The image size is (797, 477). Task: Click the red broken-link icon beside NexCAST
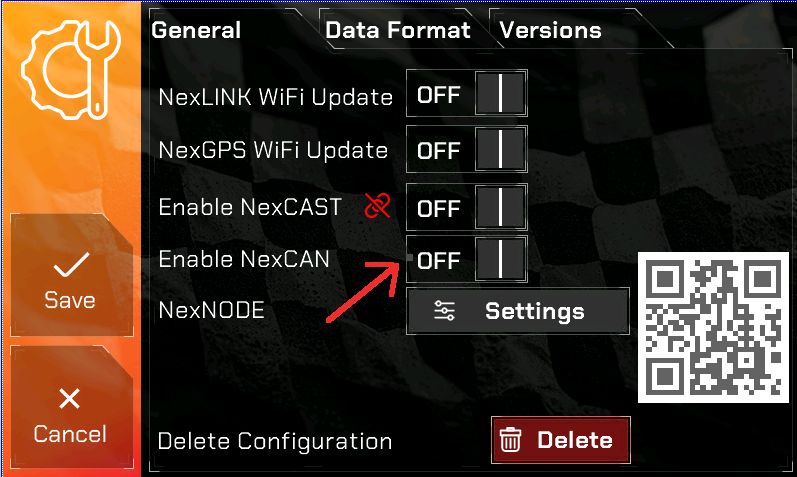pyautogui.click(x=378, y=205)
